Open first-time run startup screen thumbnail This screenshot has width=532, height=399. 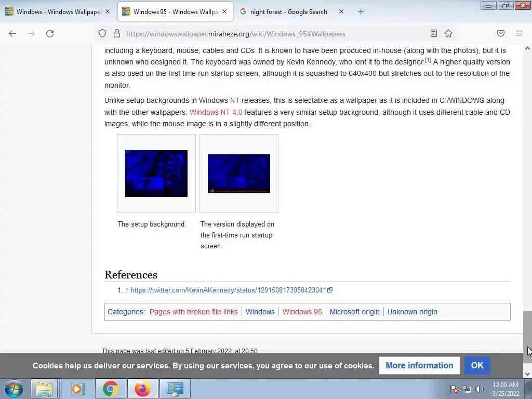(239, 174)
